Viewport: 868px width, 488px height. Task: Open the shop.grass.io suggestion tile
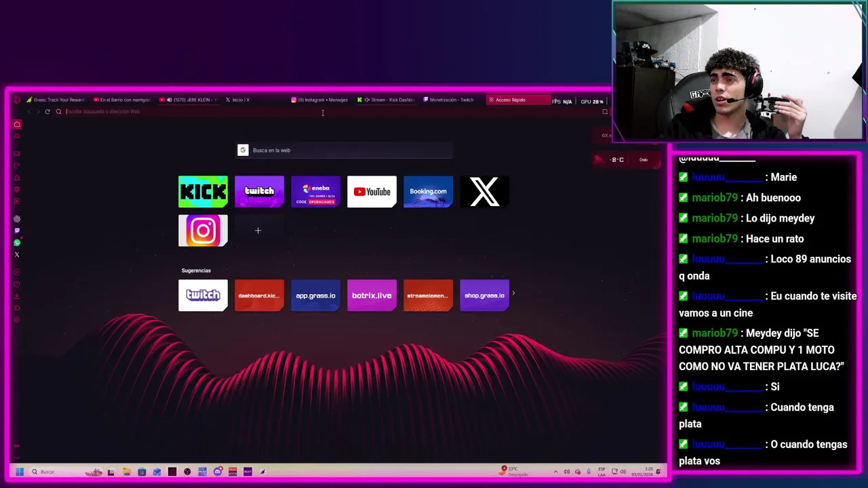[x=484, y=296]
